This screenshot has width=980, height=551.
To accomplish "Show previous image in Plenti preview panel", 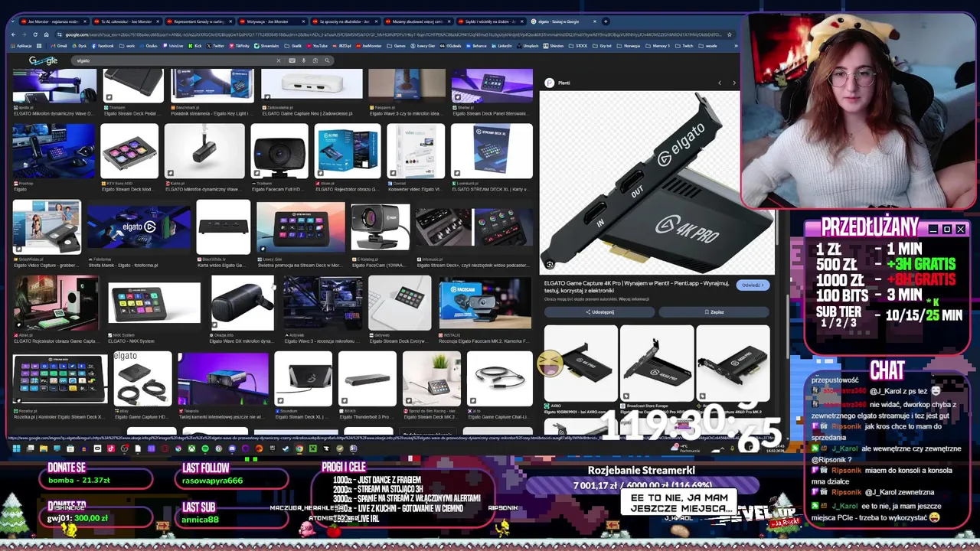I will [x=720, y=83].
